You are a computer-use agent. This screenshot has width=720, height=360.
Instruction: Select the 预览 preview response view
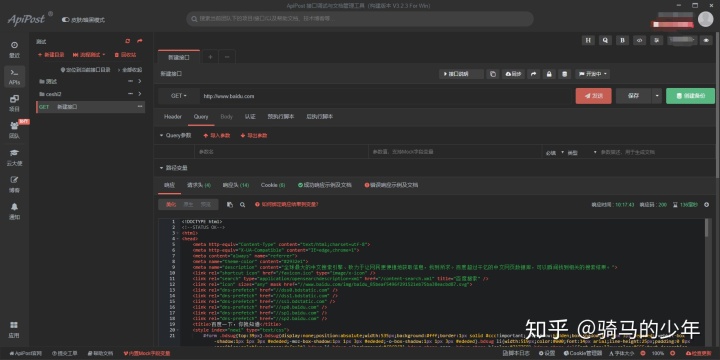pos(206,204)
